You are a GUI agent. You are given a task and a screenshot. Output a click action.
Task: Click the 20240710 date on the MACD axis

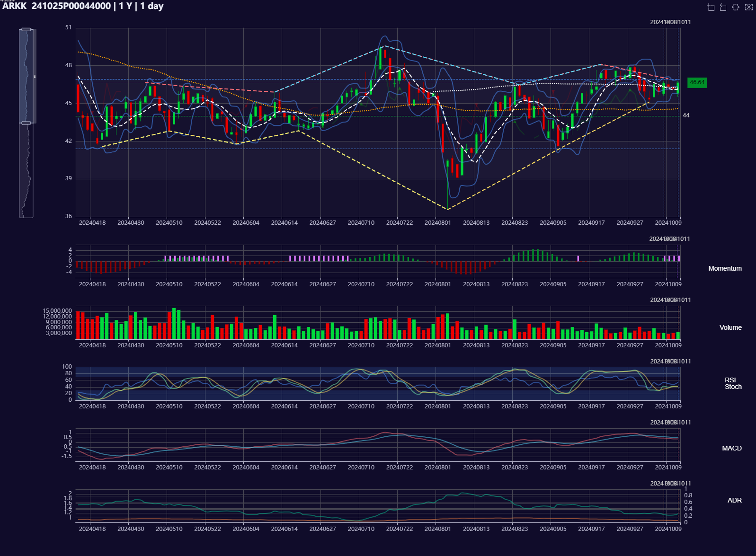coord(361,468)
